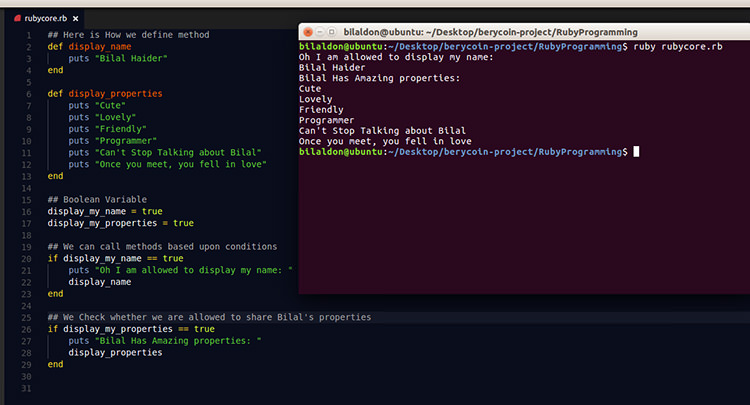Click the 'ruby rubycore.rb' command in terminal
Screen dimensions: 750x405
pos(678,46)
